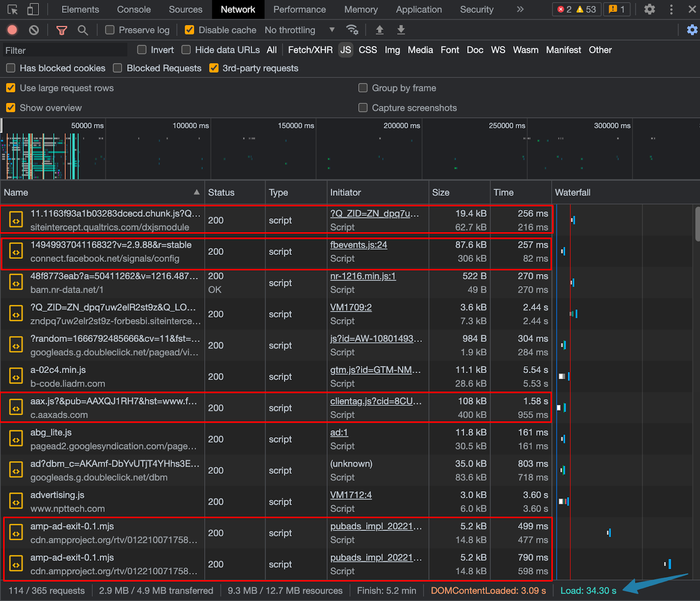Select script icon of bam.nr-data.net row
This screenshot has width=700, height=601.
pos(16,283)
